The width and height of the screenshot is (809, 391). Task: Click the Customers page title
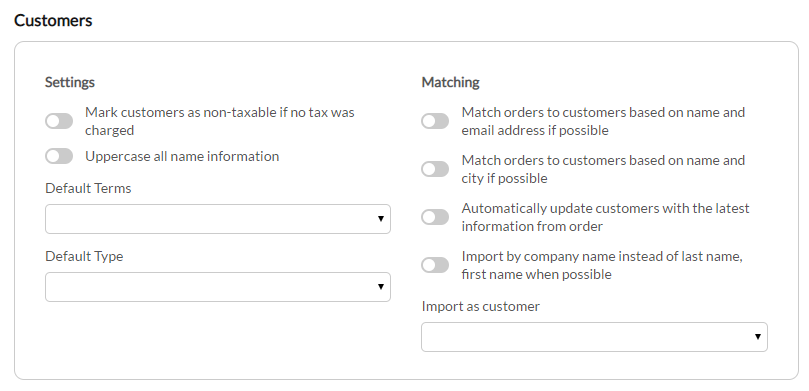(53, 21)
